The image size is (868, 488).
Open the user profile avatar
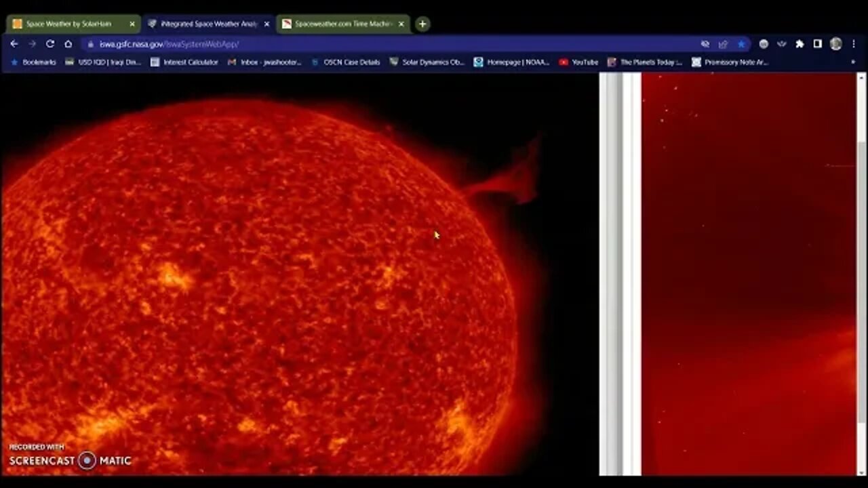point(836,44)
